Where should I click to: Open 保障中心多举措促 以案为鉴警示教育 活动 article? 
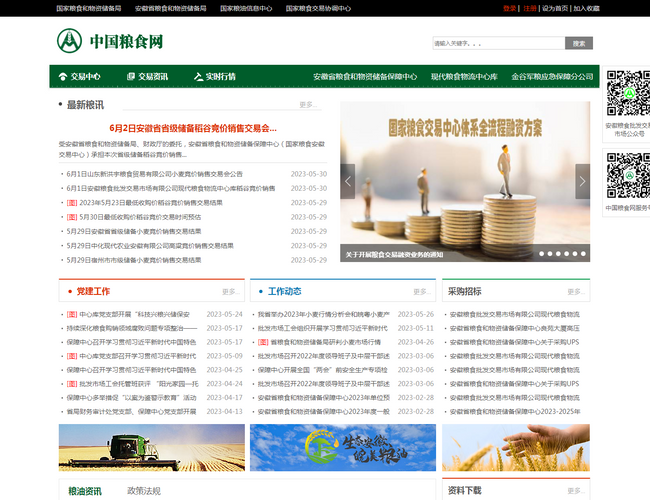[x=131, y=398]
